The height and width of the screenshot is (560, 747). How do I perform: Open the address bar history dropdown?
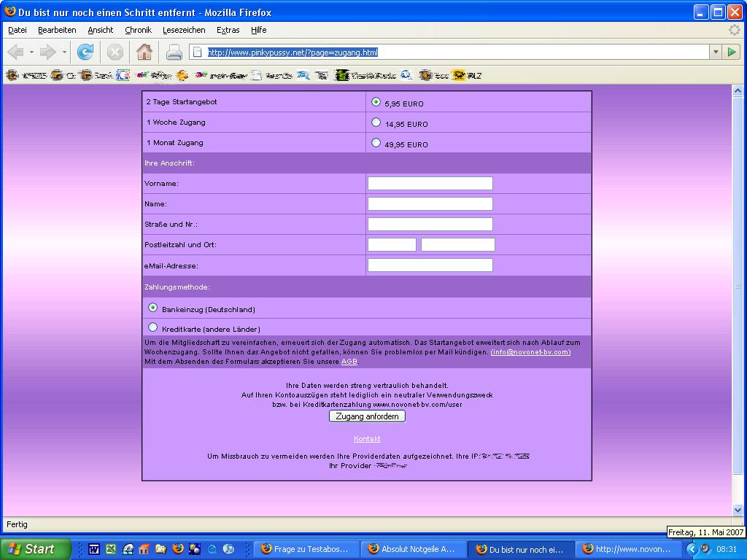click(715, 52)
